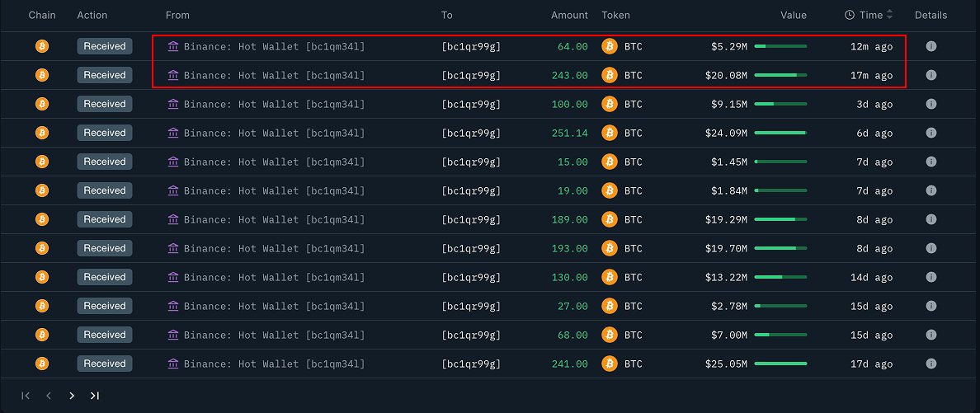Click the details info icon for 12m ago transaction
Viewport: 980px width, 413px height.
point(931,46)
